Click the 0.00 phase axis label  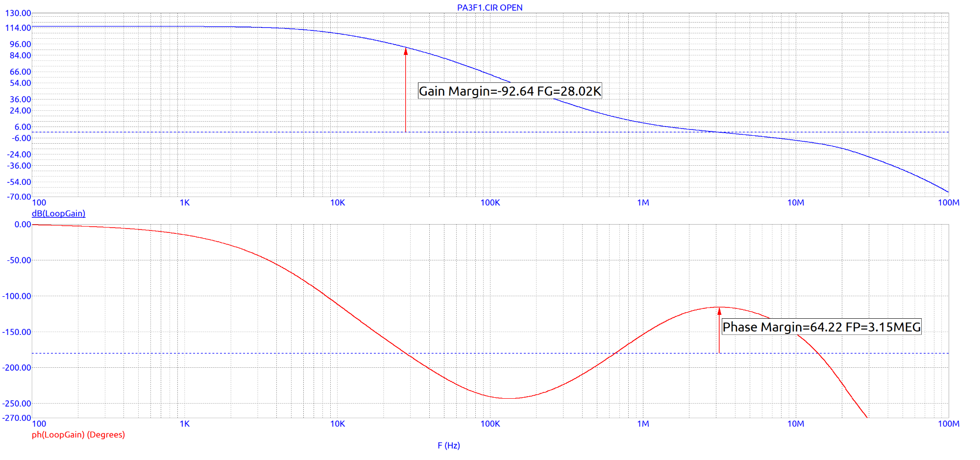[x=23, y=224]
